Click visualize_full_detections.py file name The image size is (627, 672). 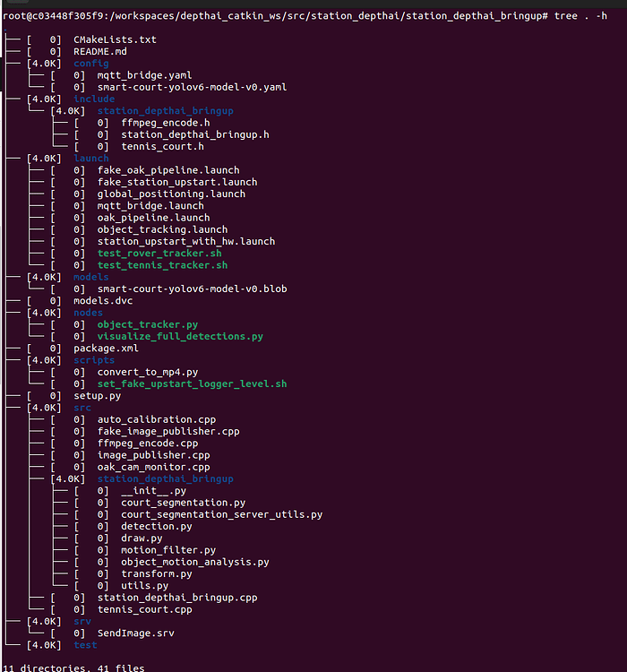coord(180,336)
